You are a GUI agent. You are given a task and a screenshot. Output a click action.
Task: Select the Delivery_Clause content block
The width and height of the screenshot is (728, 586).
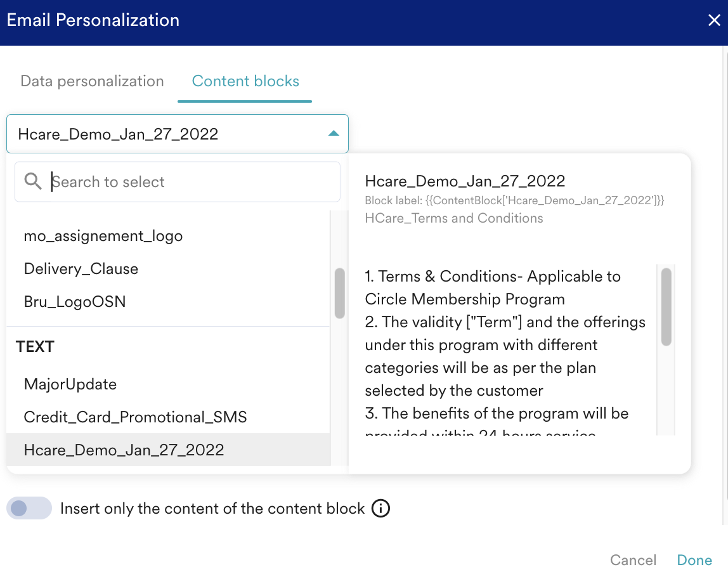coord(81,268)
